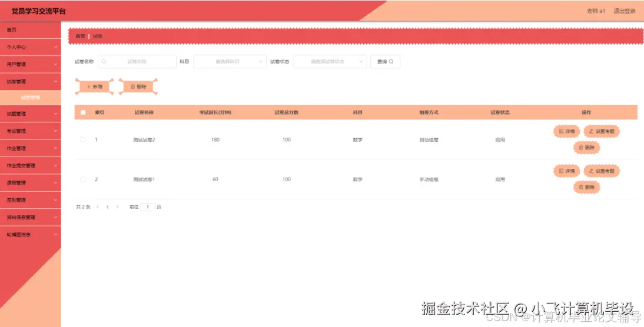This screenshot has height=327, width=644.
Task: Check the checkbox for row 测试试卷1
Action: 83,179
